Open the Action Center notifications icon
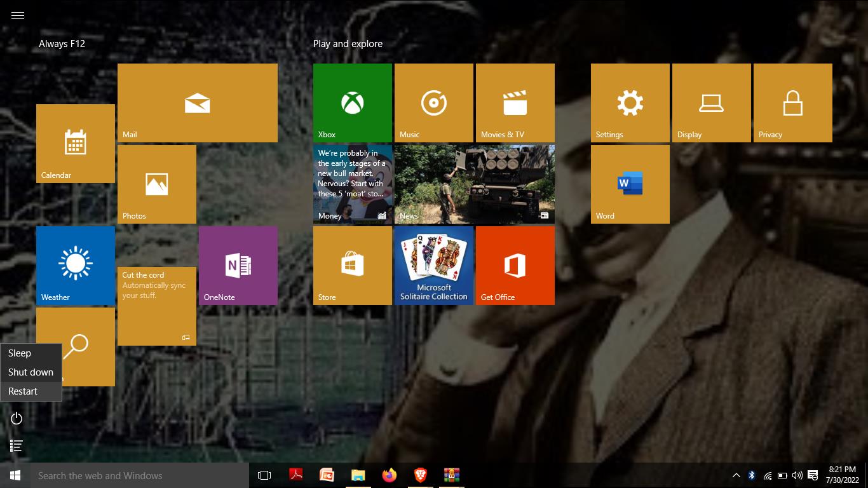 812,475
